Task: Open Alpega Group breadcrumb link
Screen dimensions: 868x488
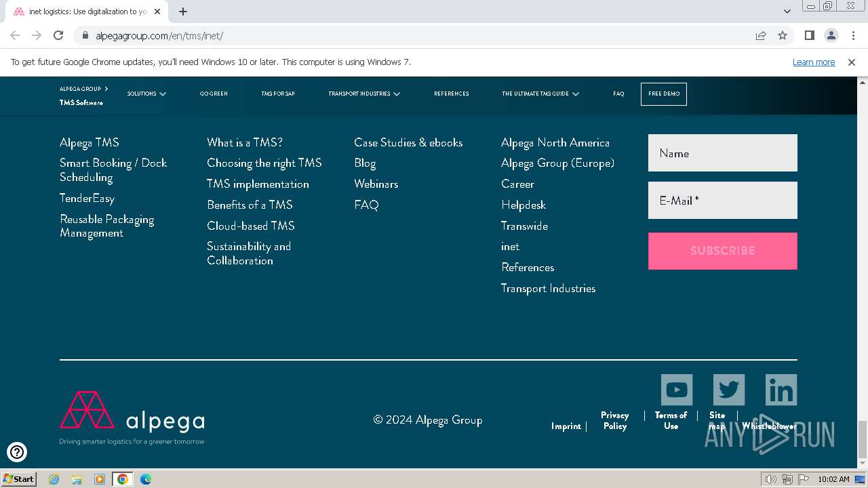Action: tap(80, 89)
